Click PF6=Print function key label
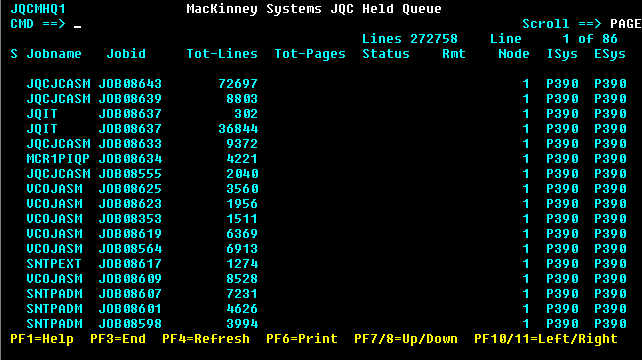Viewport: 642px width, 360px height. (302, 339)
